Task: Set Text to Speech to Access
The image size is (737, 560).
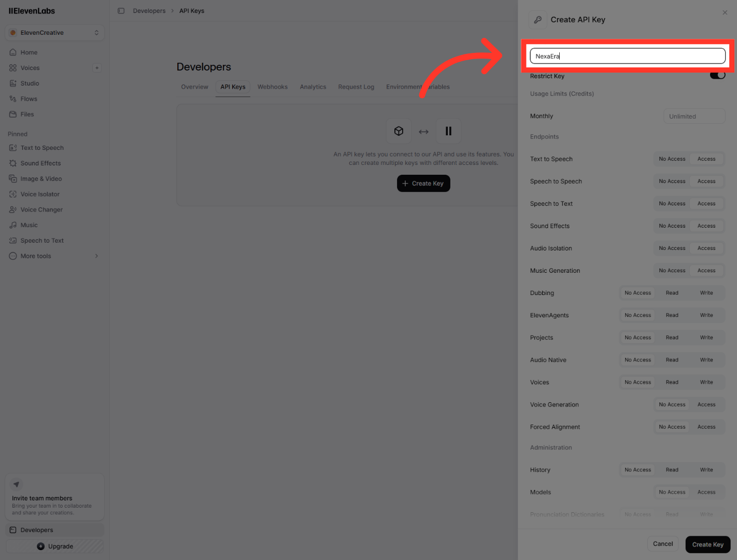Action: (706, 159)
